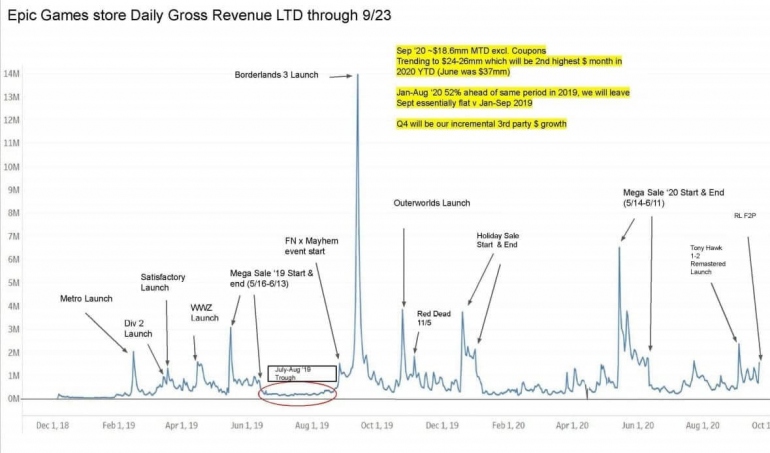Select the Jun 1, 20 x-axis date
Screen dimensions: 770x453
[x=637, y=425]
